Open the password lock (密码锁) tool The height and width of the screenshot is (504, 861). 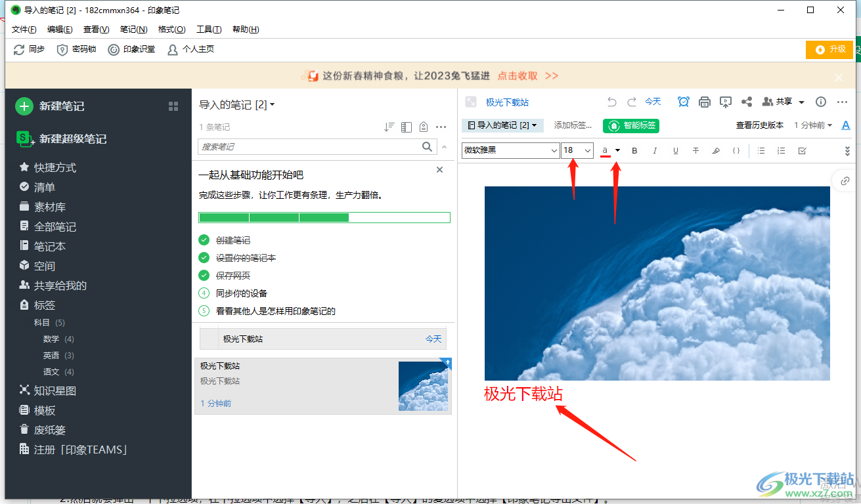77,49
